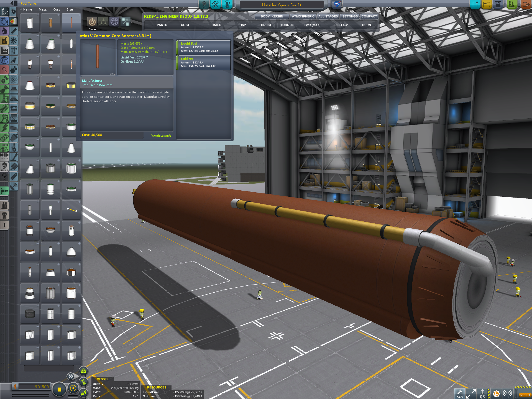Toggle angle snap button
The width and height of the screenshot is (532, 399).
click(x=73, y=388)
